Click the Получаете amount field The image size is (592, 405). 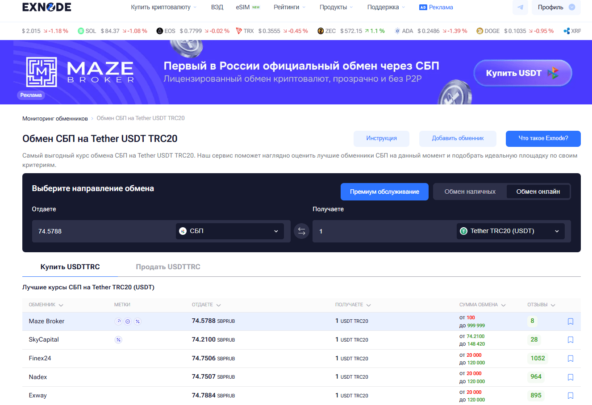[x=384, y=231]
